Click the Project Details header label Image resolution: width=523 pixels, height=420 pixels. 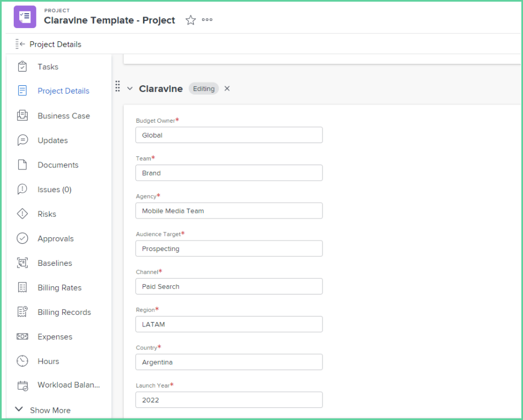pyautogui.click(x=56, y=45)
